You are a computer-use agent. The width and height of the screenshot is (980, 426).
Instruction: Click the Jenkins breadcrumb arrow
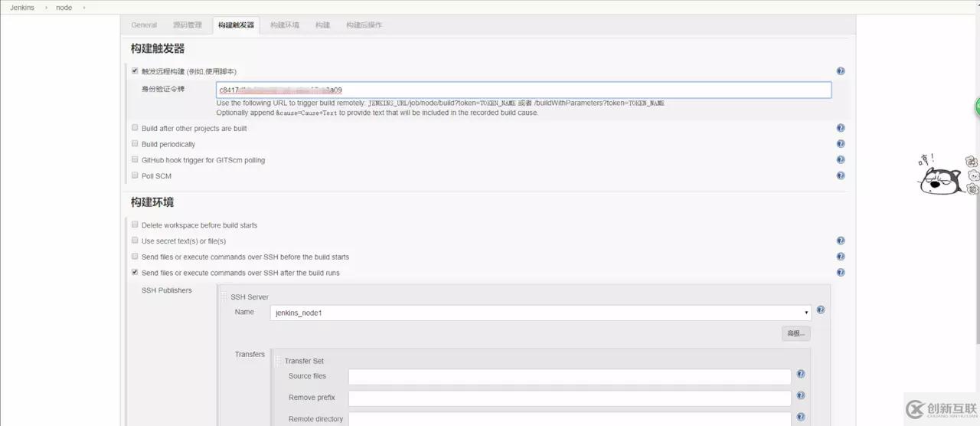point(44,8)
